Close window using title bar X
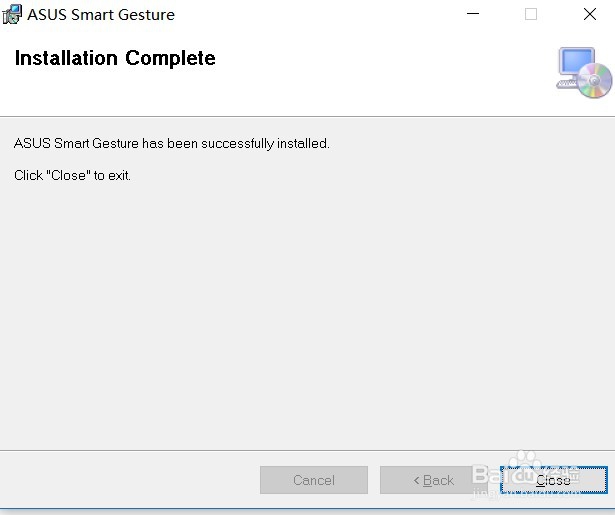Image resolution: width=615 pixels, height=515 pixels. 590,14
